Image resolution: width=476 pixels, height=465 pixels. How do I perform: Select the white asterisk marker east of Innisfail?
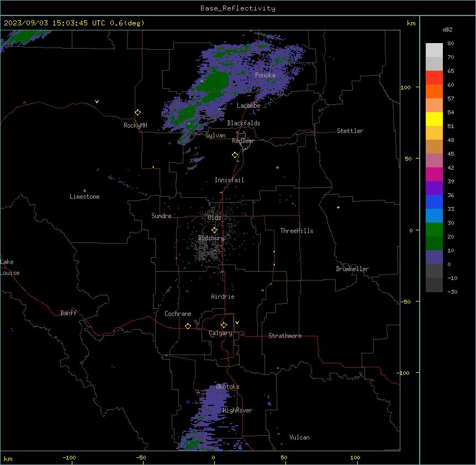277,167
